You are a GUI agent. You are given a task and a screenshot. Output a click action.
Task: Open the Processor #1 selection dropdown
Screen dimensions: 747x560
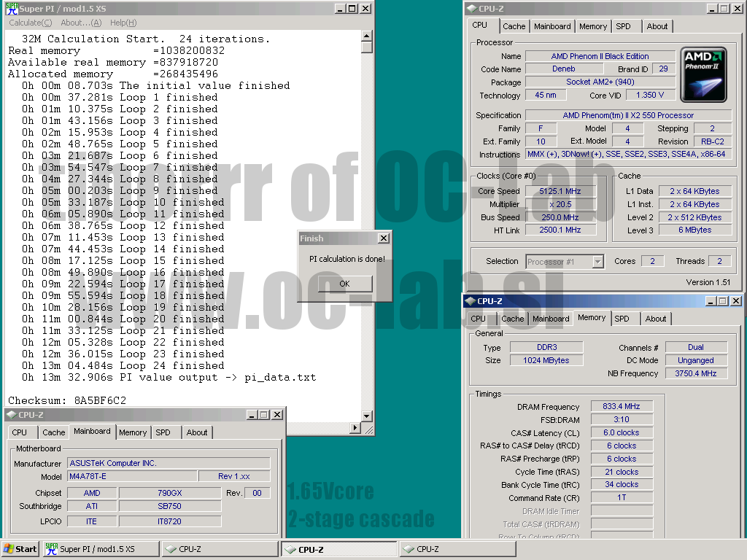[598, 262]
